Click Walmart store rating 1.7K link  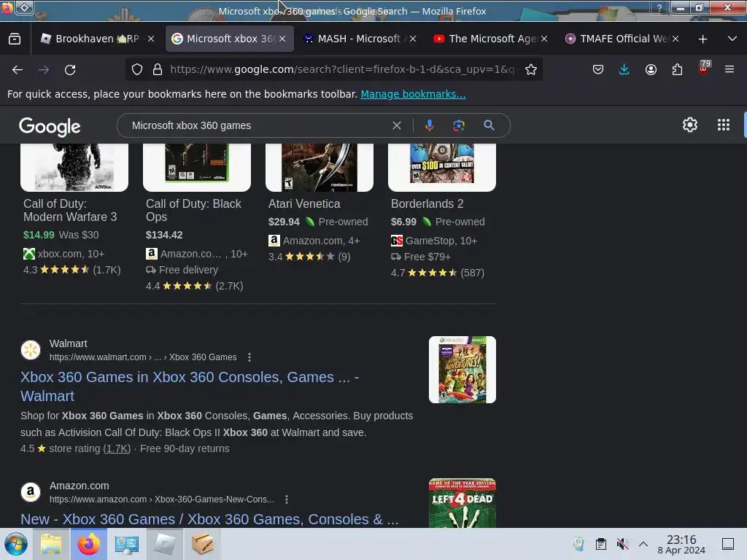pos(117,448)
